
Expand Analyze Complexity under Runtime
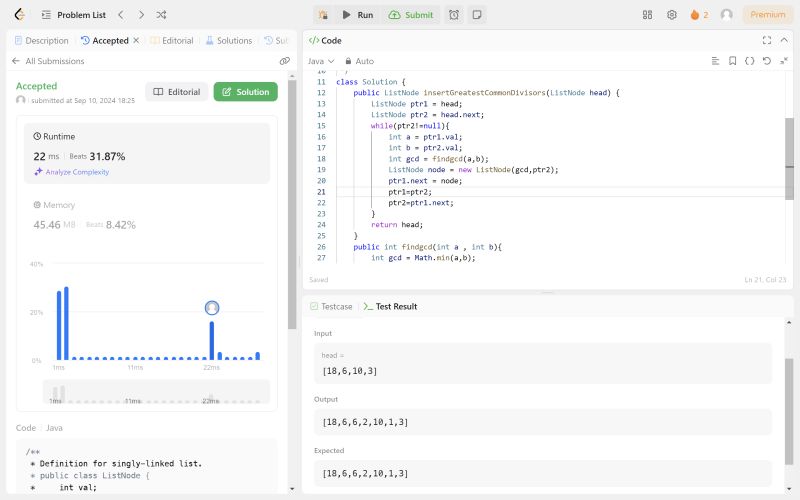tap(71, 172)
